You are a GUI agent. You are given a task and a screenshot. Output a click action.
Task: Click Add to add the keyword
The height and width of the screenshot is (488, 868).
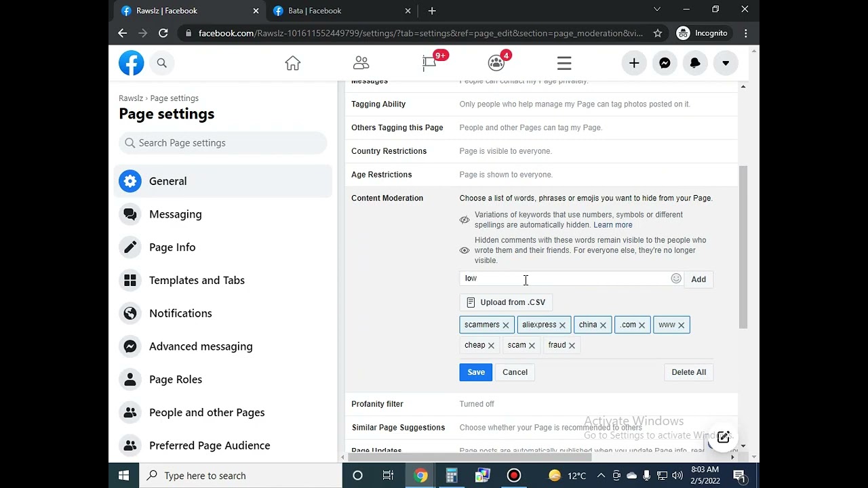coord(698,279)
